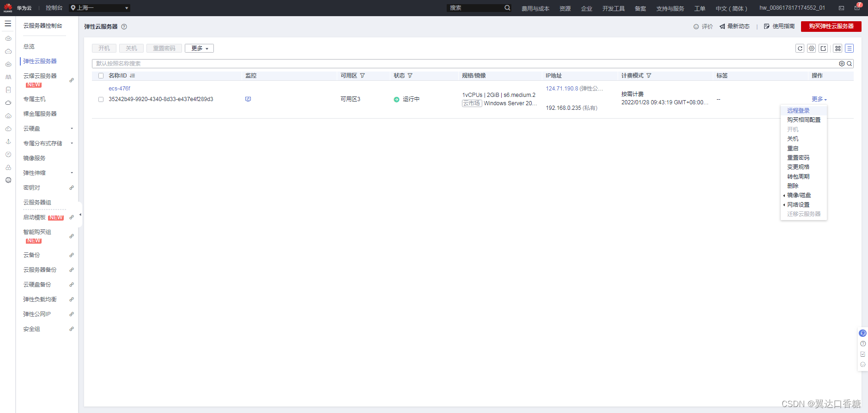Open 支持与服务 in the top menu
This screenshot has height=413, width=868.
[670, 8]
